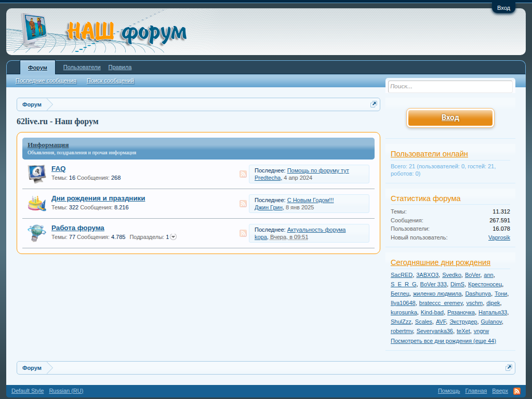Open quick navigation icon in top breadcrumb
Image resolution: width=532 pixels, height=399 pixels.
coord(374,104)
